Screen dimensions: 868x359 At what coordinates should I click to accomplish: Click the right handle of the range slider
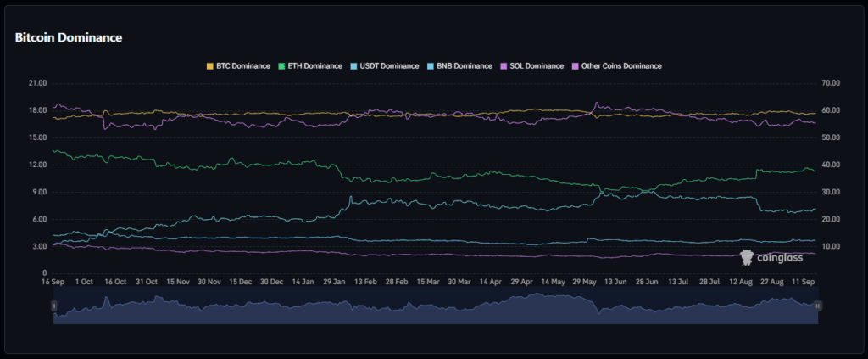(x=818, y=306)
